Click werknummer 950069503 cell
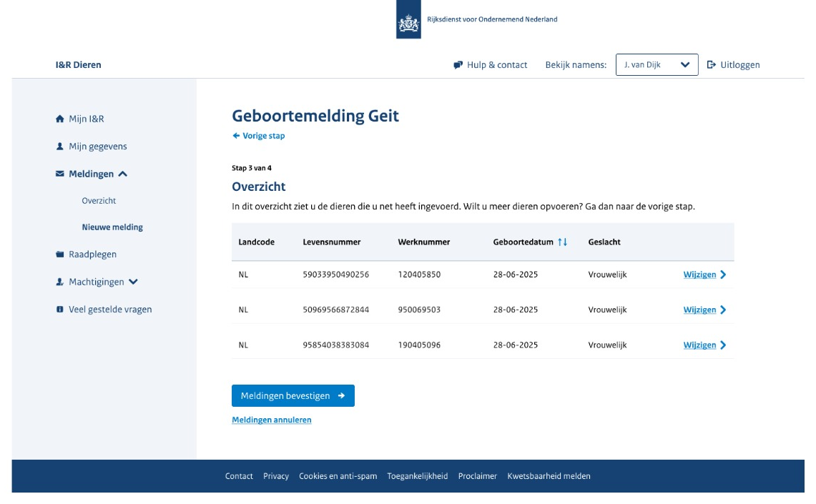 pos(419,310)
